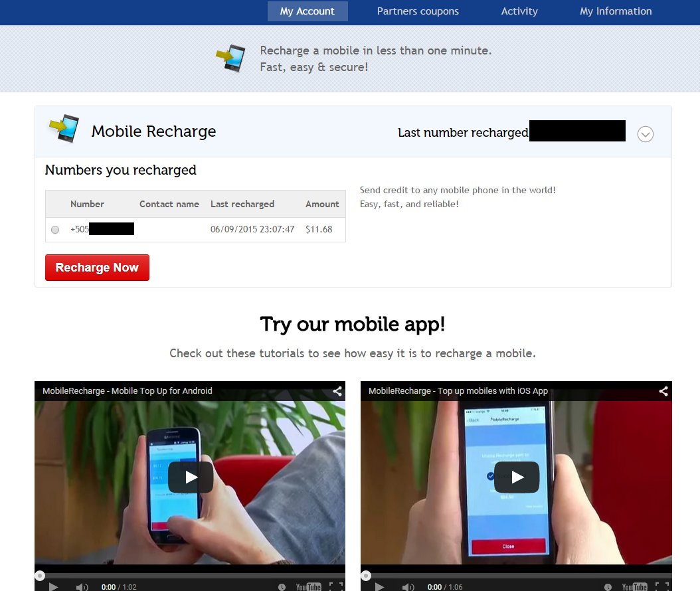Collapse the Mobile Recharge panel chevron
700x591 pixels.
pos(645,134)
